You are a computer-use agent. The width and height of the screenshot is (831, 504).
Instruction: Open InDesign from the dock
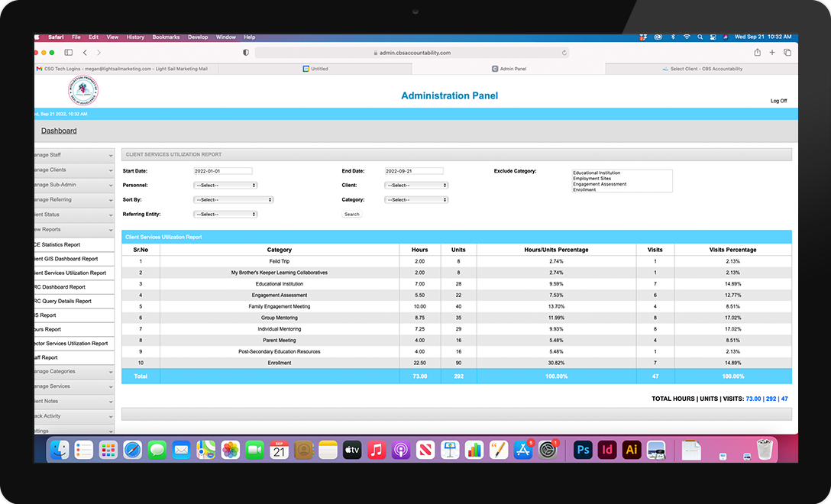coord(607,450)
